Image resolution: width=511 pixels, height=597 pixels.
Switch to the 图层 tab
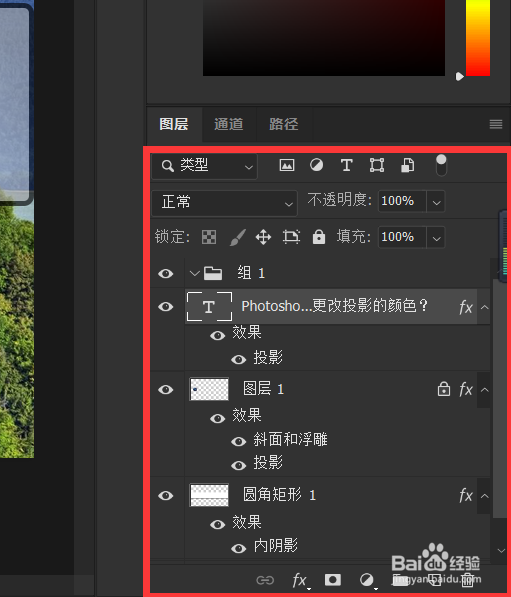coord(174,124)
